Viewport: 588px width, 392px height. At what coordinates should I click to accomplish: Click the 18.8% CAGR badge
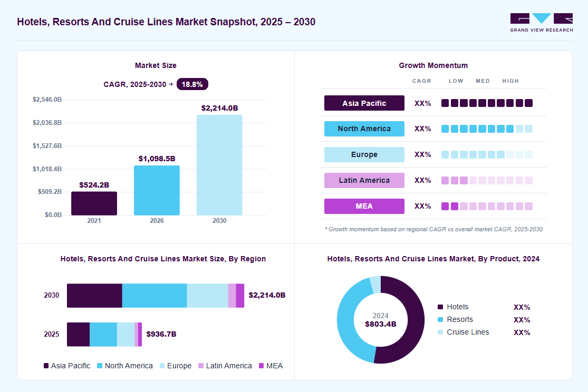tap(192, 84)
